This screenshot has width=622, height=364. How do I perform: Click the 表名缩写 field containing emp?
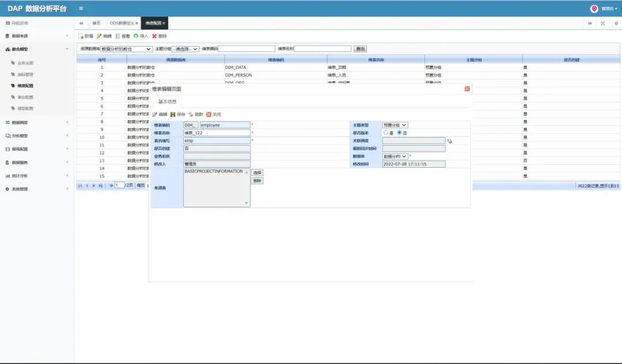point(217,141)
